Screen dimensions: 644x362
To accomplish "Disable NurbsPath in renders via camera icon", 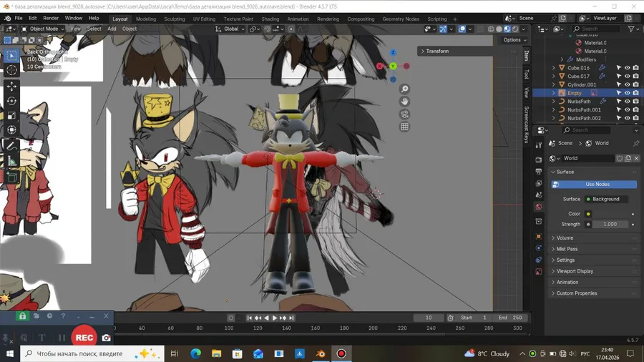I will point(636,102).
